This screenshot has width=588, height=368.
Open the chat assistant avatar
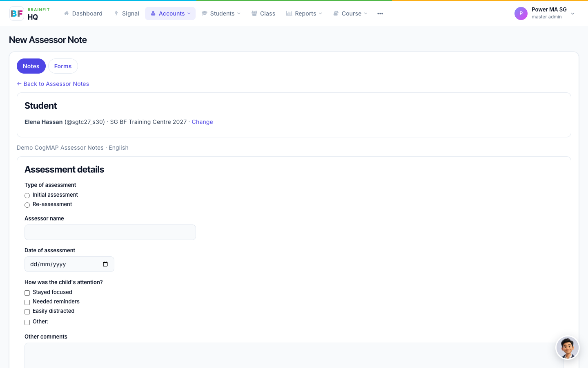pos(568,348)
